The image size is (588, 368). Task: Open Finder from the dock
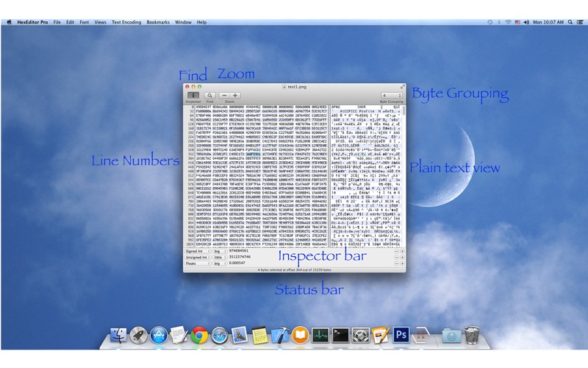(118, 335)
